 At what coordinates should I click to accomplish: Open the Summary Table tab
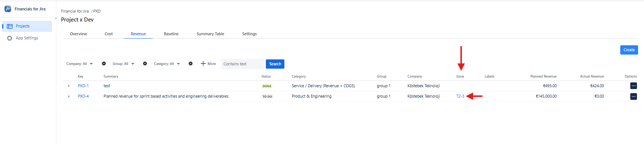[x=210, y=34]
